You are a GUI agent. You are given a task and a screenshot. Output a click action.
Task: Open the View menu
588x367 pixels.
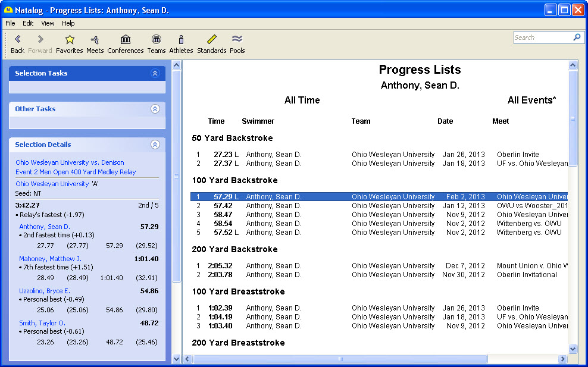click(x=48, y=23)
